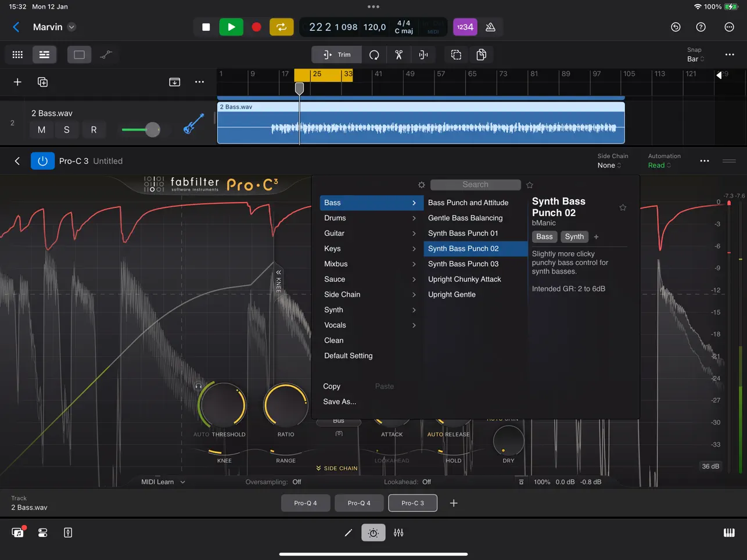This screenshot has width=747, height=560.
Task: Change Automation mode from Read
Action: click(x=659, y=165)
